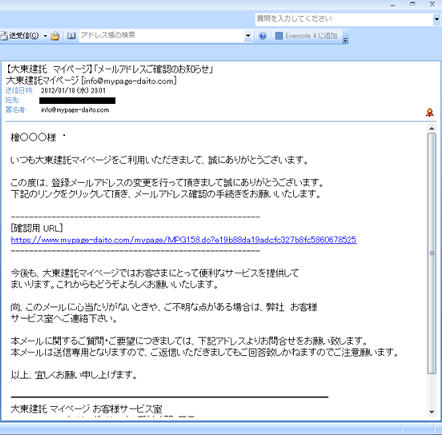Focus the address book search field
The width and height of the screenshot is (442, 435).
(x=161, y=35)
